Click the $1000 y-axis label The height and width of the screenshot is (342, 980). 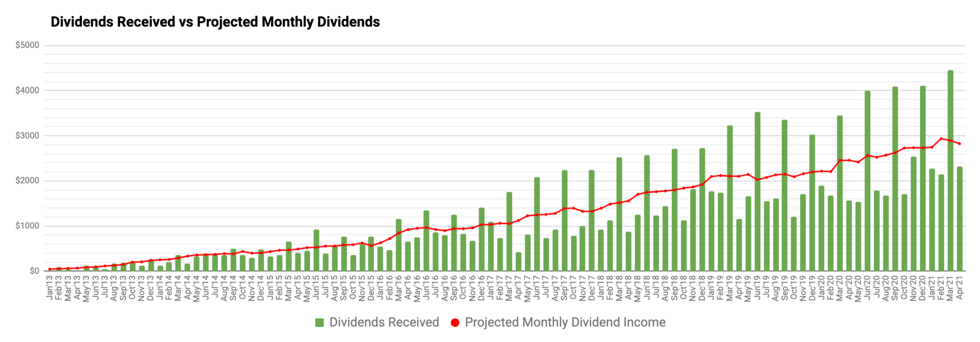[x=27, y=226]
